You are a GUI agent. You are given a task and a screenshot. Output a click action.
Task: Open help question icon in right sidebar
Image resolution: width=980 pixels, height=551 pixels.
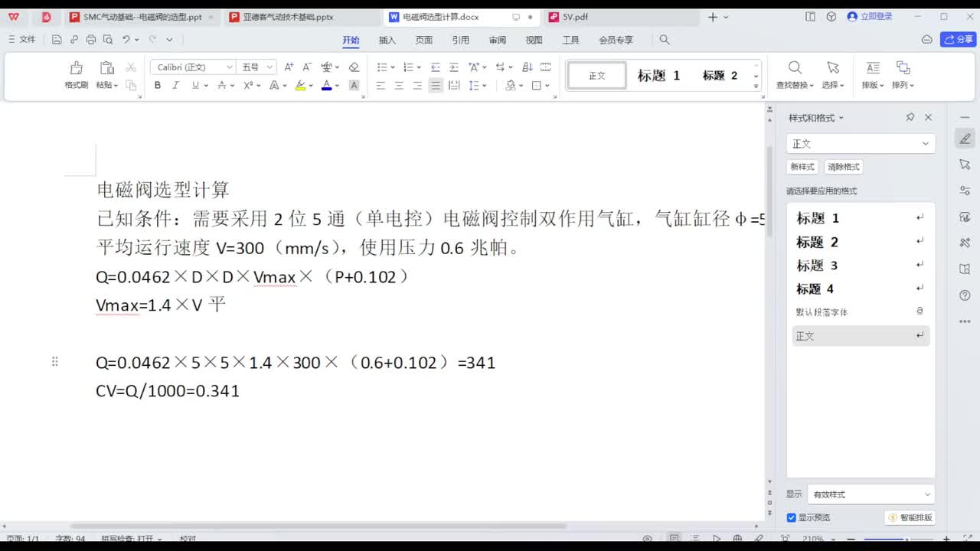pos(965,295)
